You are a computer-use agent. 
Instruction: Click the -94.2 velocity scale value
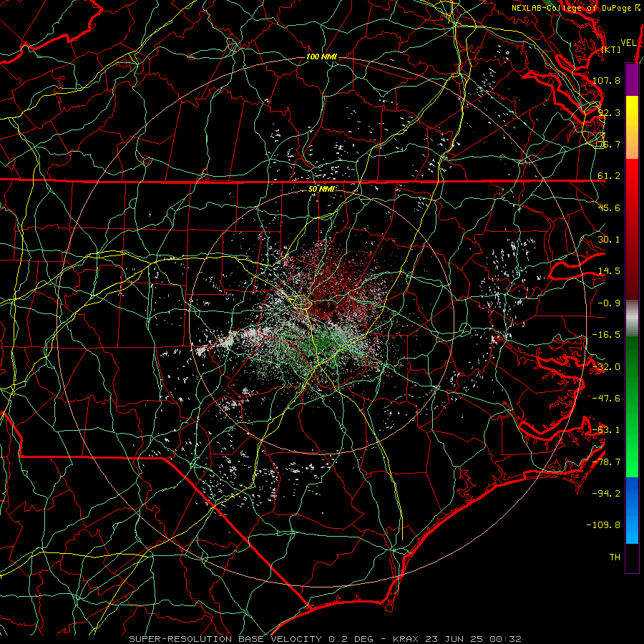(x=606, y=494)
